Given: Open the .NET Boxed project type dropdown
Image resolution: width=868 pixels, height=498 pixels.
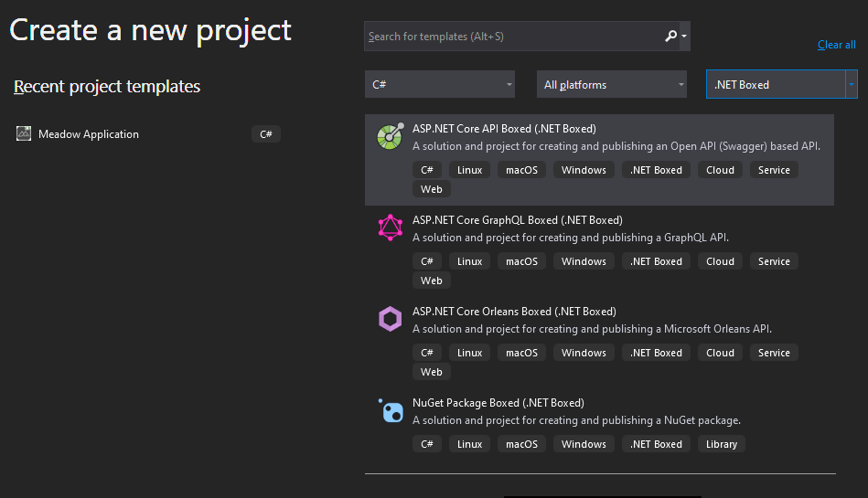Looking at the screenshot, I should tap(782, 84).
